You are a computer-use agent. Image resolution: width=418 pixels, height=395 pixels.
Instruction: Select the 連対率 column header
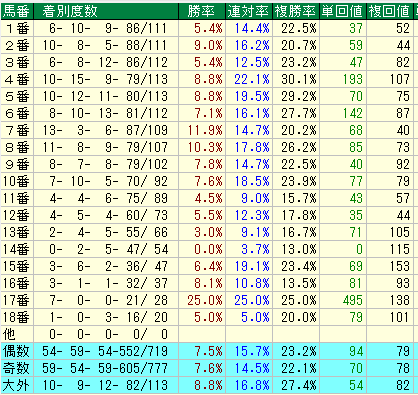[249, 11]
